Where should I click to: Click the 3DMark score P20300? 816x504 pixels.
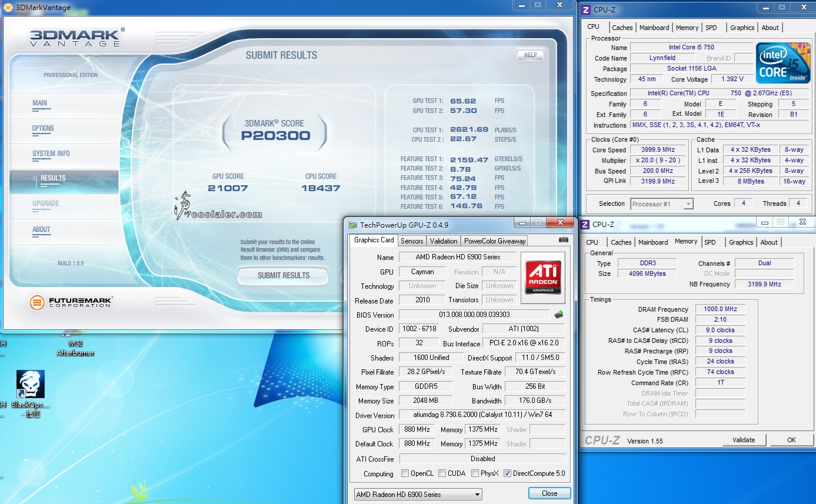(x=275, y=136)
